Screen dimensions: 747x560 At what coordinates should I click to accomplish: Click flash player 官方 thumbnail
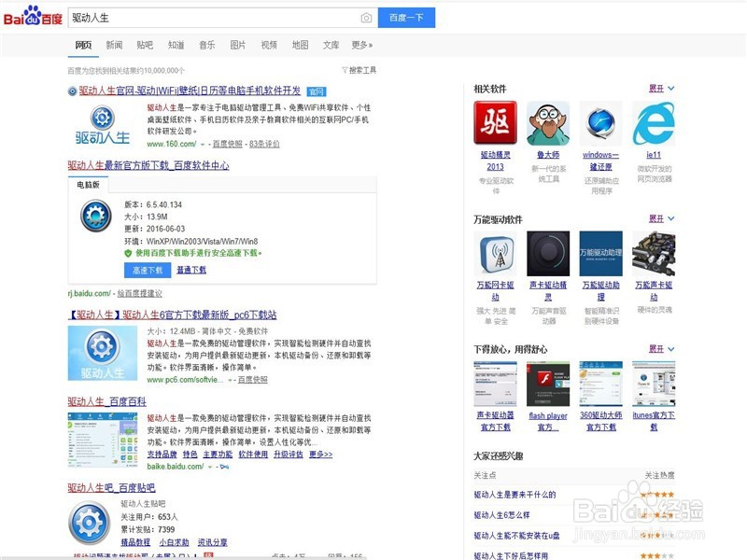(548, 384)
